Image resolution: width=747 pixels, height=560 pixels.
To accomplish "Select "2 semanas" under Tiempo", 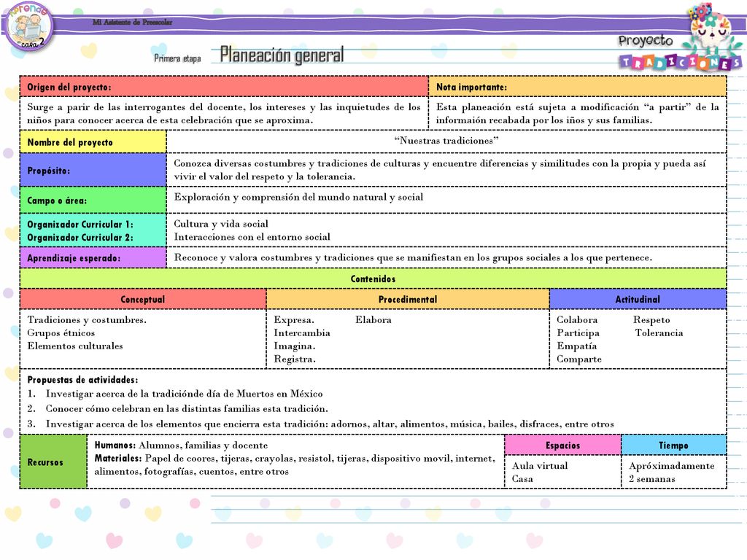I will pyautogui.click(x=651, y=478).
